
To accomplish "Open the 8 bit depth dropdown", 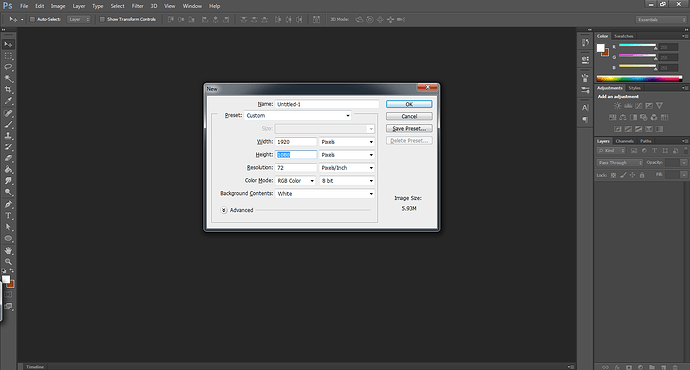I will [347, 181].
